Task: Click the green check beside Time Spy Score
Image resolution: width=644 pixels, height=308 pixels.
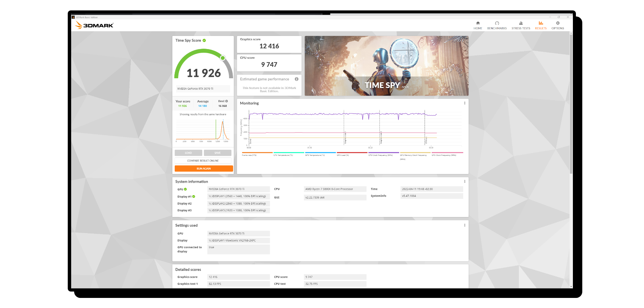Action: (x=204, y=40)
